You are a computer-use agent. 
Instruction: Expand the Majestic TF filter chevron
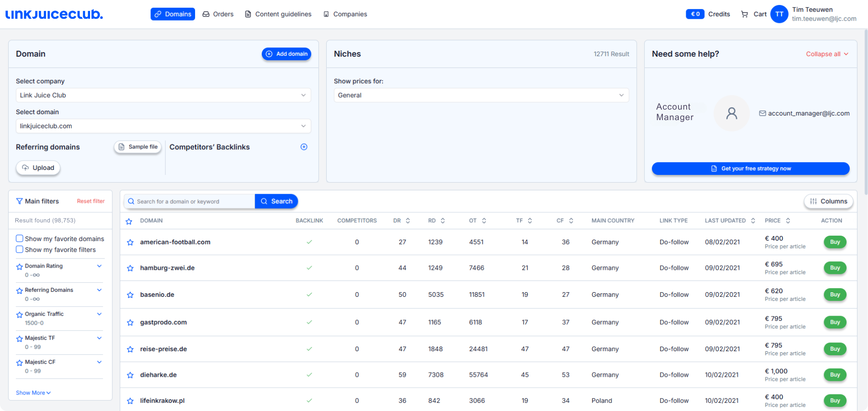(99, 338)
